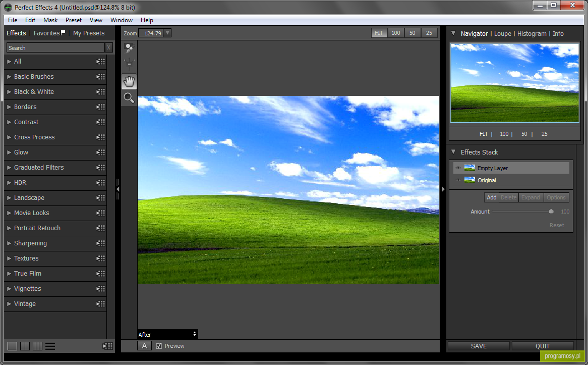This screenshot has height=365, width=588.
Task: Collapse the left effects panel
Action: (117, 189)
